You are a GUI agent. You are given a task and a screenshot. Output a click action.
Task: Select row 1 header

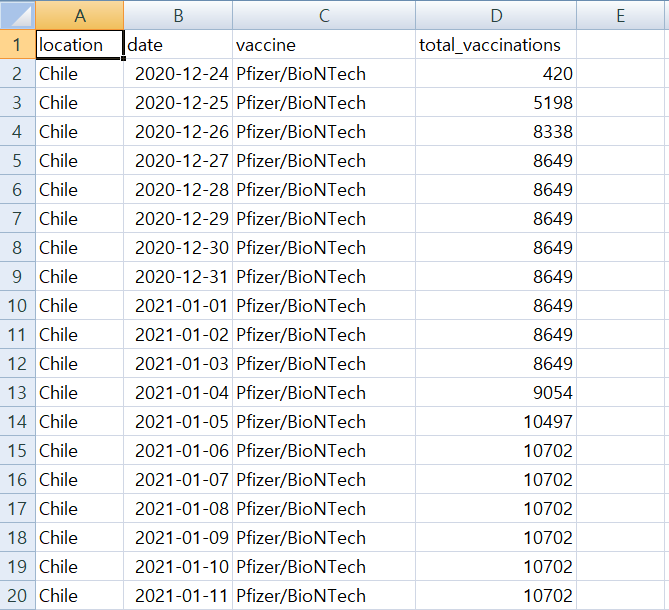17,44
